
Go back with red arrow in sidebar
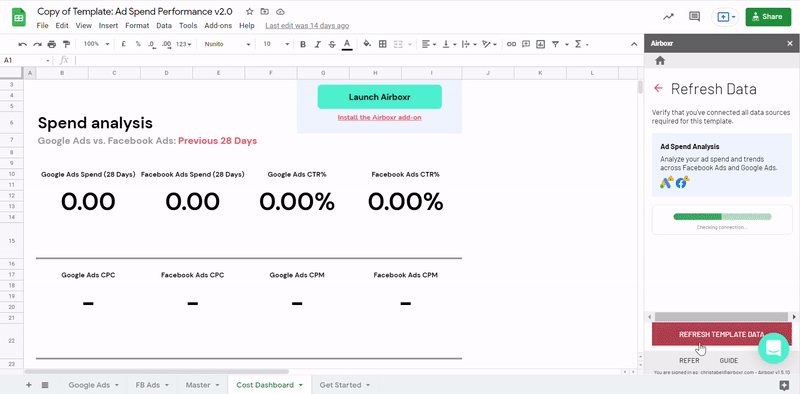coord(658,88)
